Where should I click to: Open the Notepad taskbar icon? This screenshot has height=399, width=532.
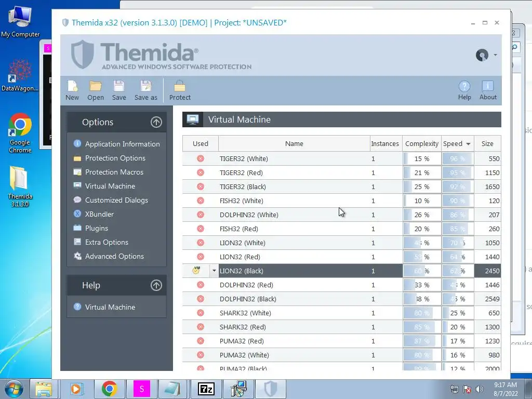tap(173, 389)
